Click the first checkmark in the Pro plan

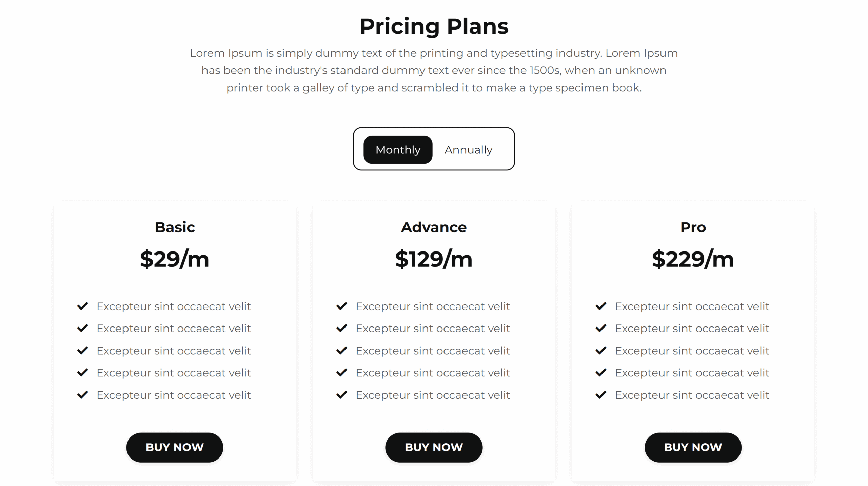(x=600, y=306)
